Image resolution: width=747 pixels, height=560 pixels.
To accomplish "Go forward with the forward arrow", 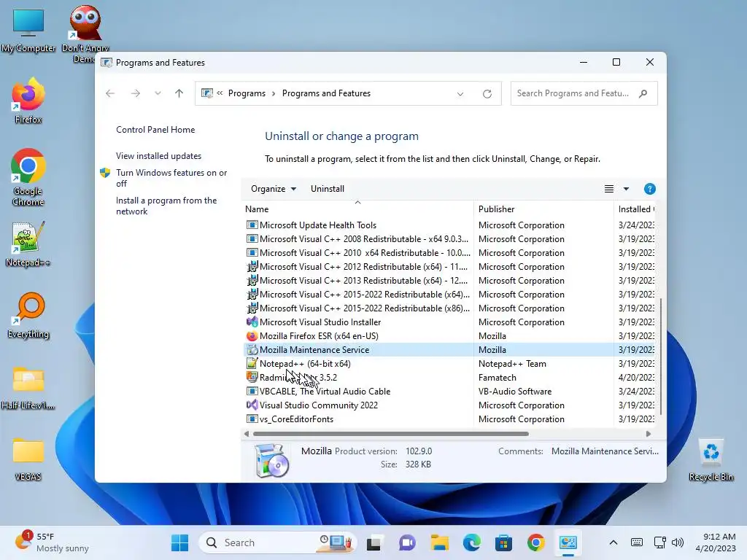I will pos(136,93).
